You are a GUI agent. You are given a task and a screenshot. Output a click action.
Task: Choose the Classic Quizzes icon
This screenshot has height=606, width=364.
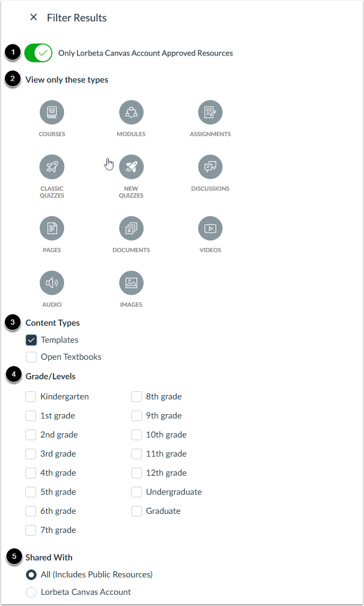point(52,166)
